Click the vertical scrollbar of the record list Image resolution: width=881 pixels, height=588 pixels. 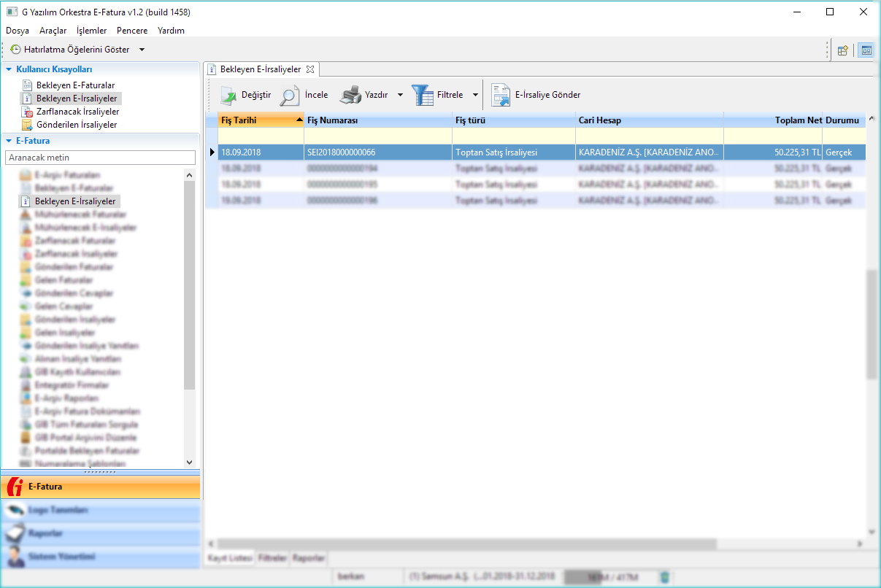(871, 325)
